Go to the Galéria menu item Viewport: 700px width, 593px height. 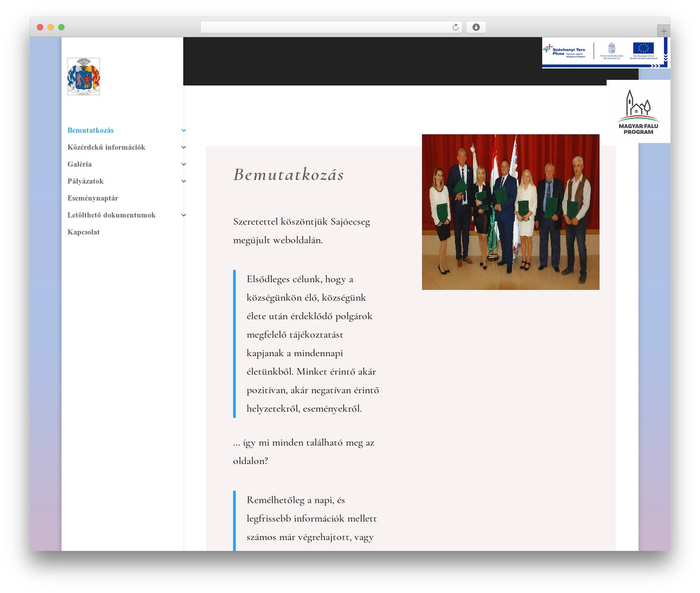click(x=80, y=164)
